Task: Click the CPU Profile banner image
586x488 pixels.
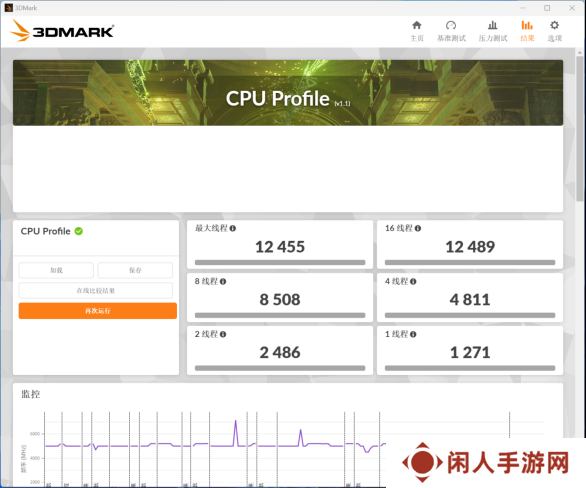Action: click(288, 93)
